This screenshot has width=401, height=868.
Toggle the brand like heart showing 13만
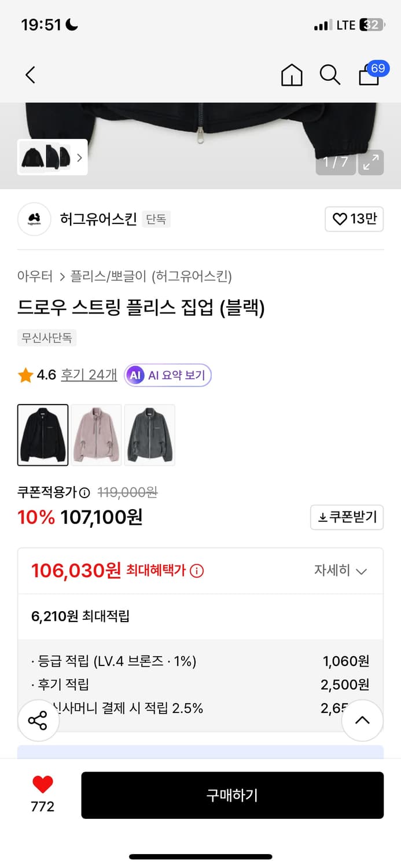pos(354,219)
